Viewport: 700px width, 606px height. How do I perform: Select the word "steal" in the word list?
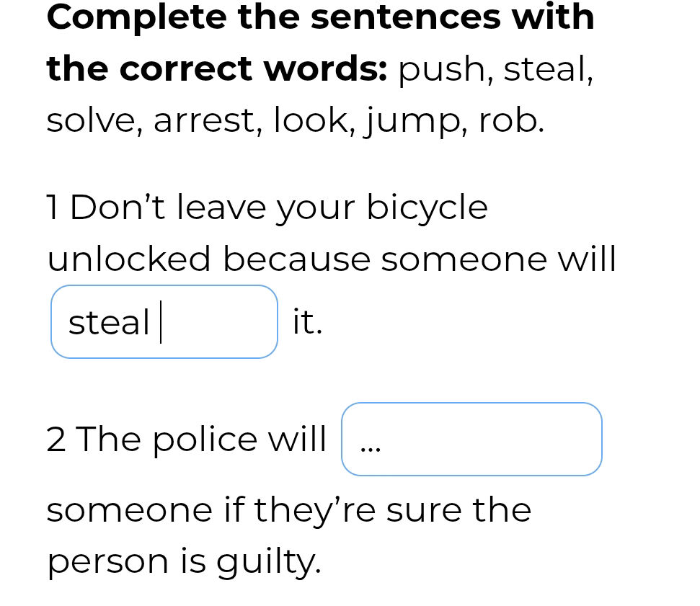pyautogui.click(x=547, y=69)
